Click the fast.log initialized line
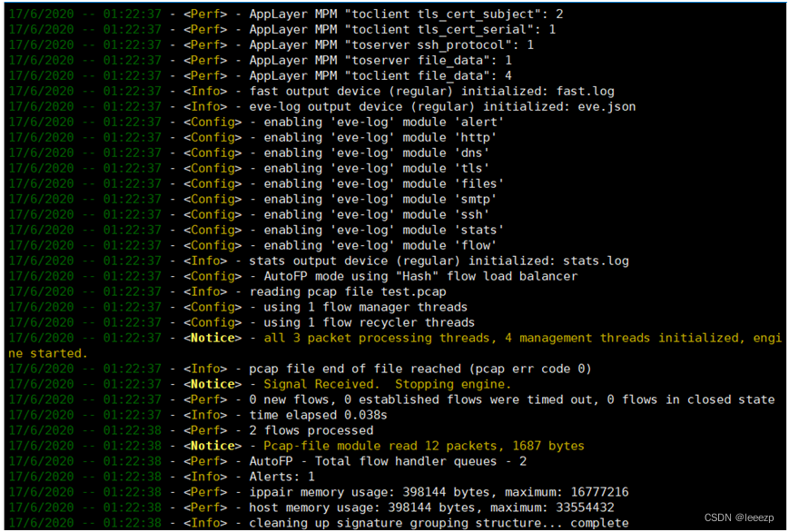This screenshot has height=532, width=789. pyautogui.click(x=311, y=91)
